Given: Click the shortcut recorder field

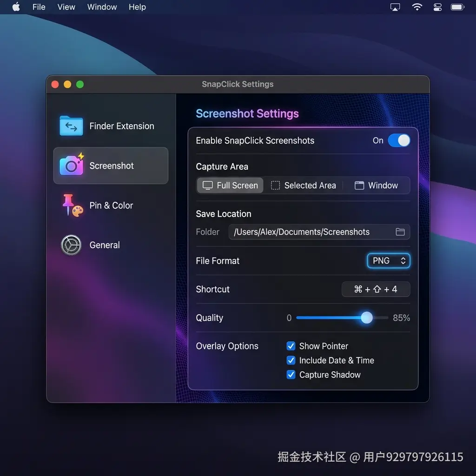Looking at the screenshot, I should (x=376, y=289).
